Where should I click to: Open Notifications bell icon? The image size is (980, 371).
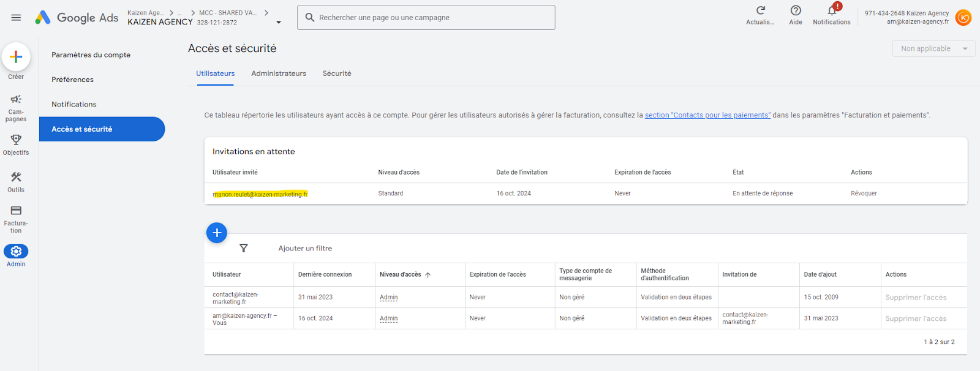point(832,10)
